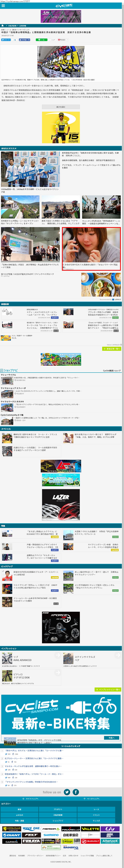The height and width of the screenshot is (868, 124).
Task: Click the Facebook いいね like button
Action: (x=25, y=40)
